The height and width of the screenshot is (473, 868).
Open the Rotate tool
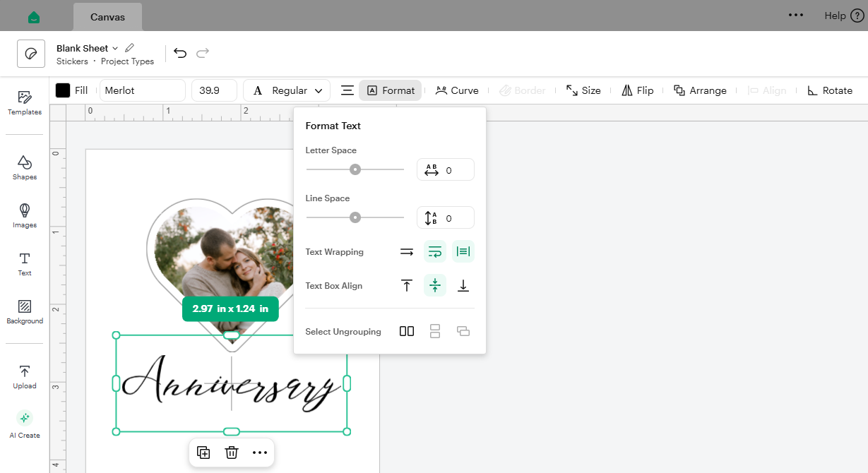pyautogui.click(x=830, y=90)
